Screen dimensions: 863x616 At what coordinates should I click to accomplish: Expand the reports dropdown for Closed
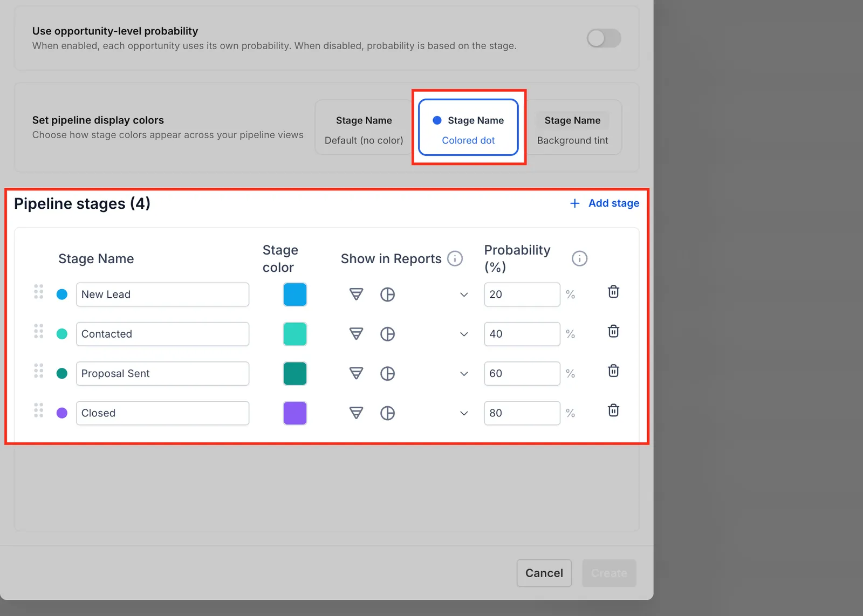pos(464,413)
